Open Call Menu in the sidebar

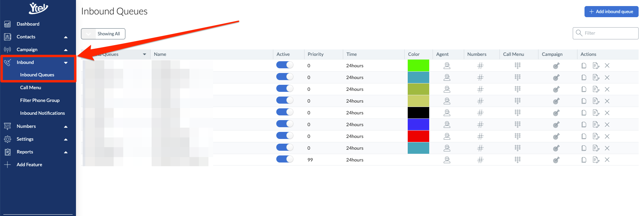coord(31,87)
